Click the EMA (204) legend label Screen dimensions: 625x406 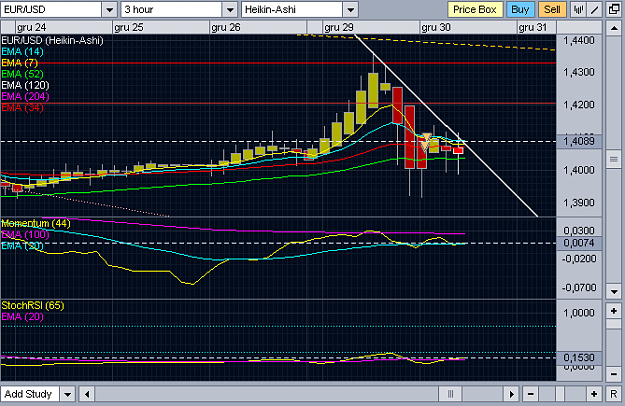click(25, 96)
